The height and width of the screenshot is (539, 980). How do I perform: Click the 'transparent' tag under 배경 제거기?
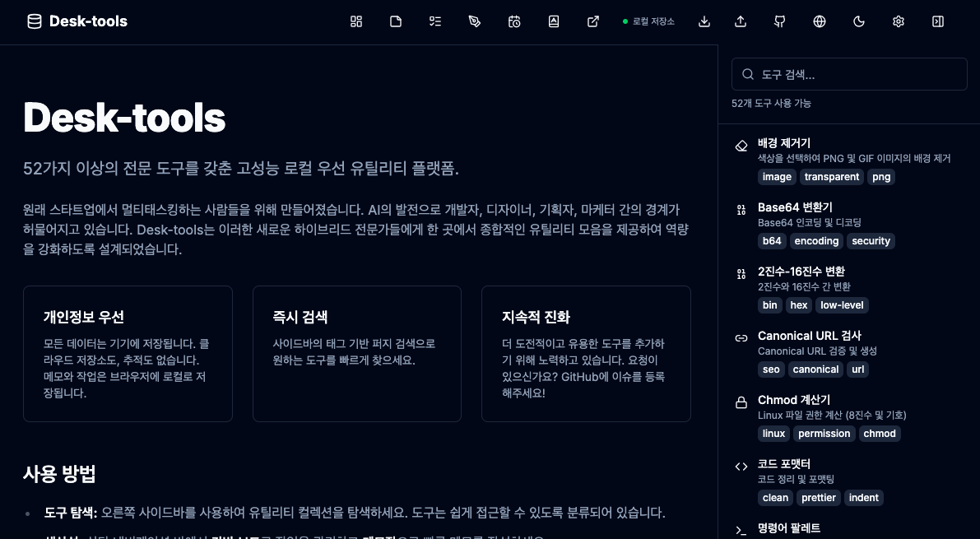click(x=832, y=177)
